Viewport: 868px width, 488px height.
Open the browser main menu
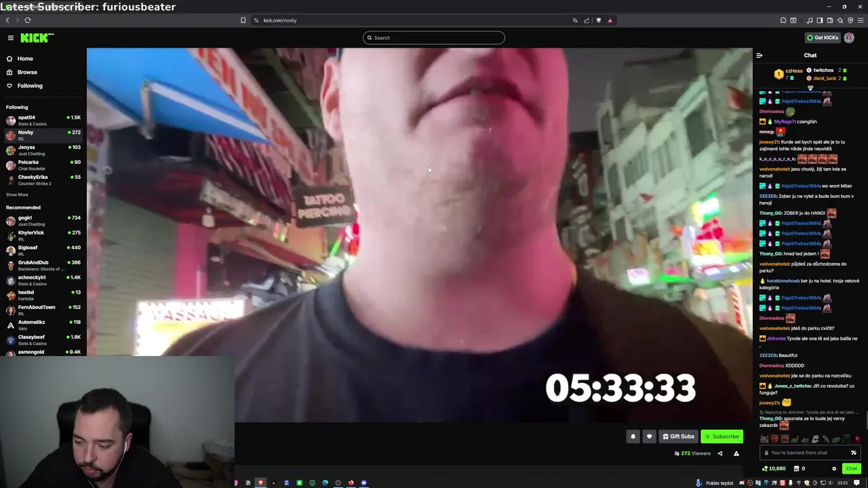coord(861,20)
